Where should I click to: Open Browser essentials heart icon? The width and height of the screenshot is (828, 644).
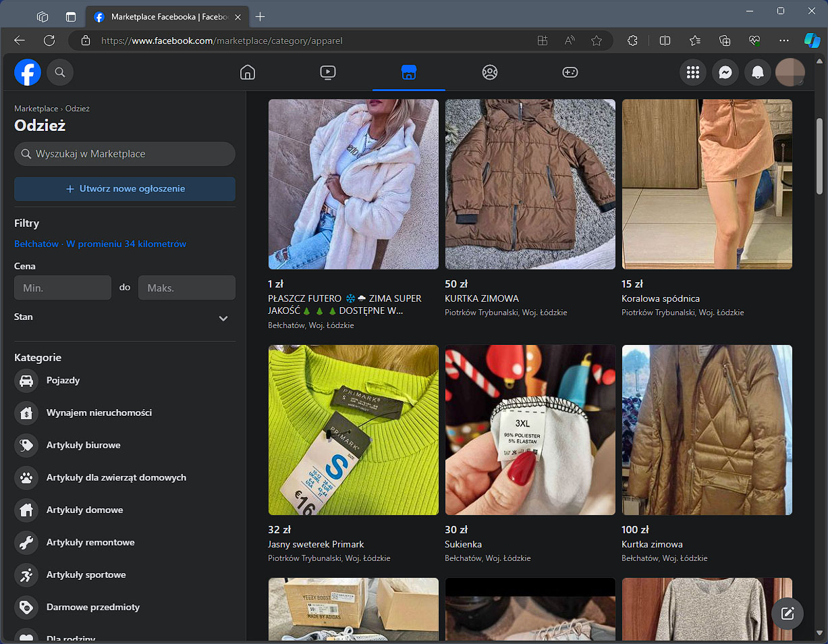(x=754, y=41)
